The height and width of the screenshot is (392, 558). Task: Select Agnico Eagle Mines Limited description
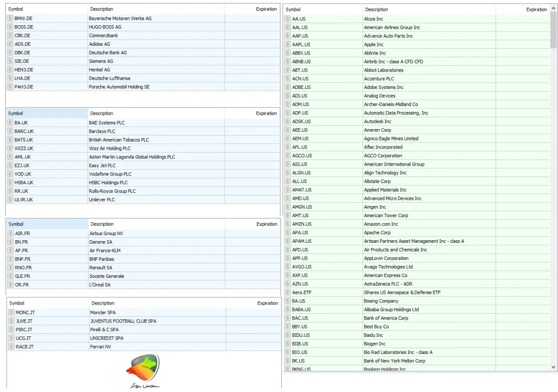[391, 138]
